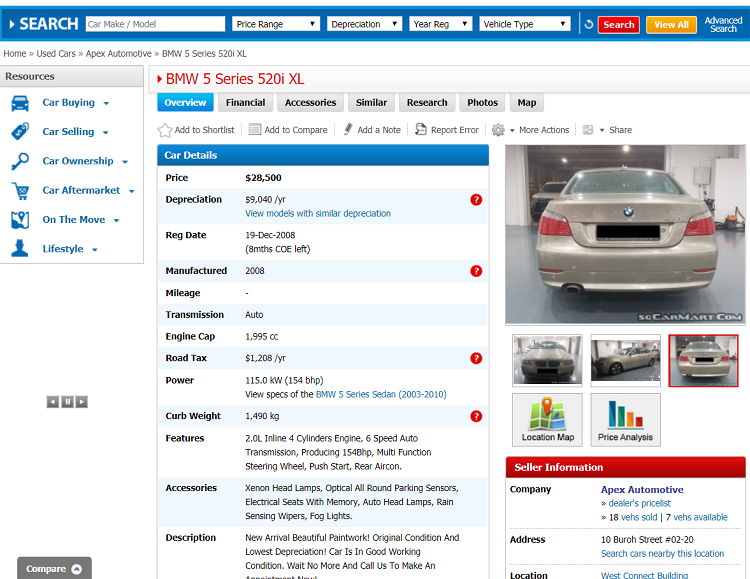Click Search cars nearby this location
The height and width of the screenshot is (579, 750).
662,554
